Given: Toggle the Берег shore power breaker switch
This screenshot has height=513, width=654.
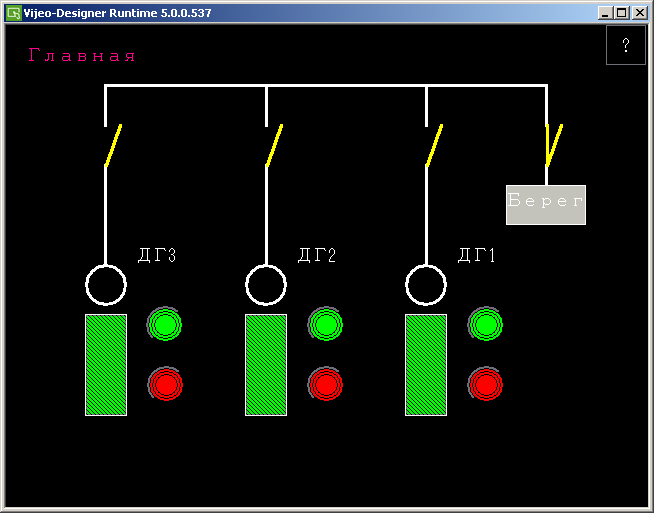Looking at the screenshot, I should pyautogui.click(x=553, y=145).
